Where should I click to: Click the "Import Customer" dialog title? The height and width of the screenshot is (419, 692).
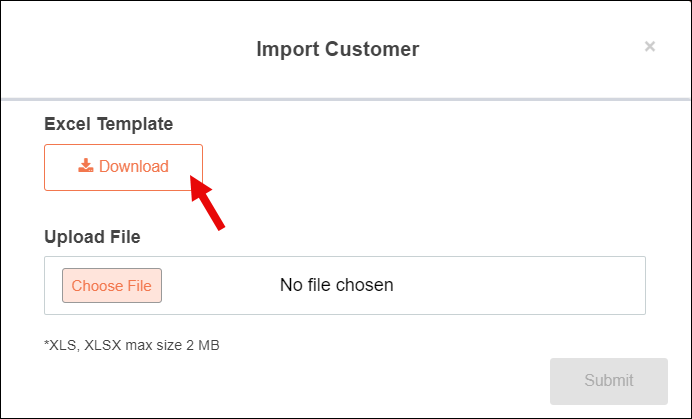coord(338,48)
